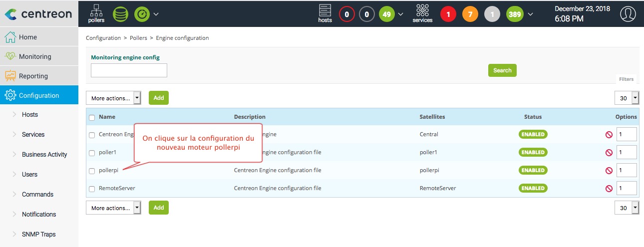644x247 pixels.
Task: Click the green up hosts counter showing 49
Action: [386, 14]
